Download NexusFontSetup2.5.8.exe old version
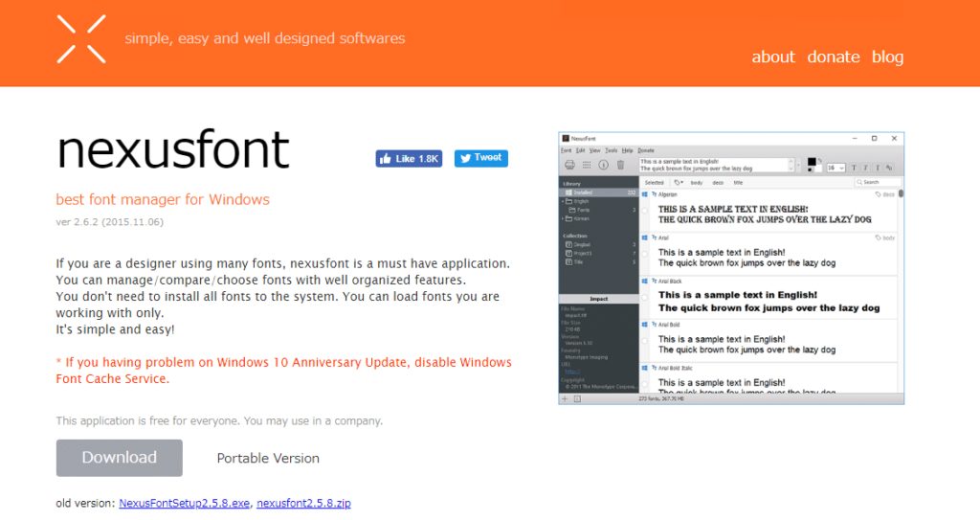The image size is (980, 520). click(x=185, y=503)
